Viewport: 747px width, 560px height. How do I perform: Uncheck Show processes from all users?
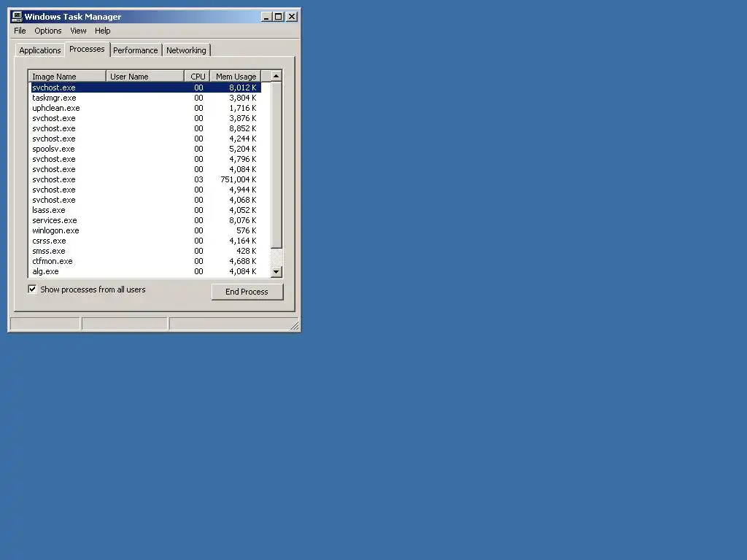coord(32,289)
